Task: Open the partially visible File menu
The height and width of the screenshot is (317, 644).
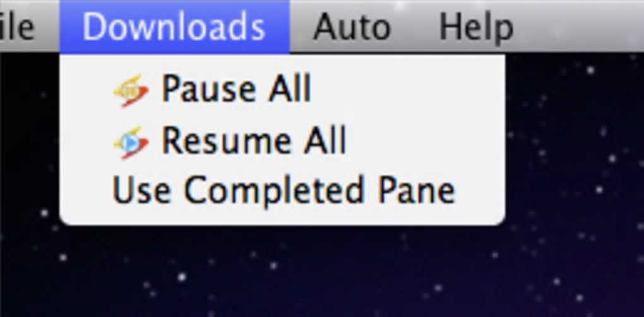Action: point(17,27)
